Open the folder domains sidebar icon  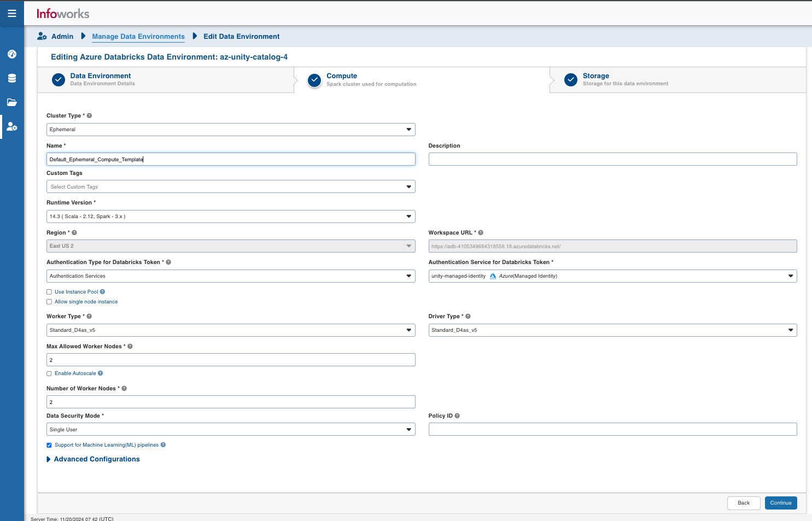pos(12,102)
